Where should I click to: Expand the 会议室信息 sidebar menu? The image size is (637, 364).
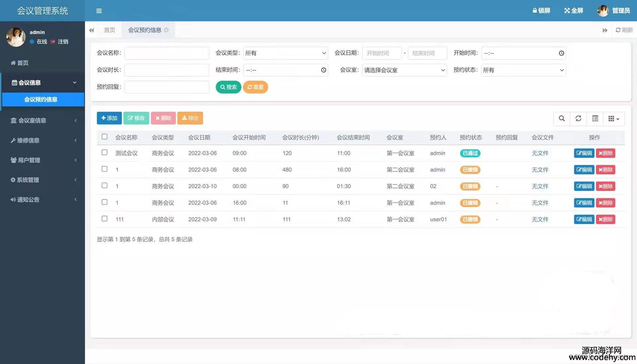[42, 120]
